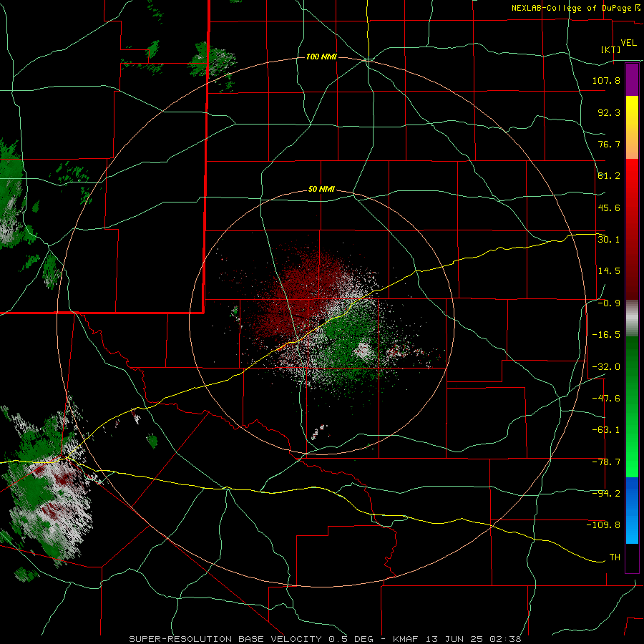Click the -0.9 legend value

(609, 303)
